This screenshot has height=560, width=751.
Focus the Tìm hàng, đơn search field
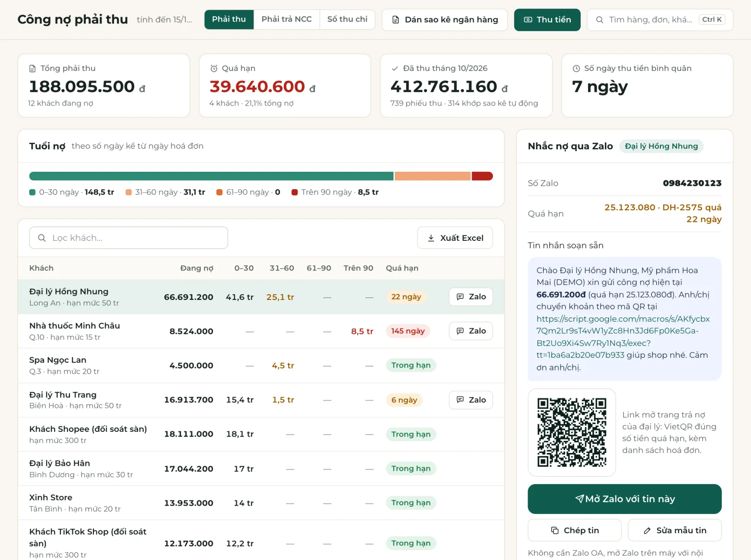click(660, 20)
